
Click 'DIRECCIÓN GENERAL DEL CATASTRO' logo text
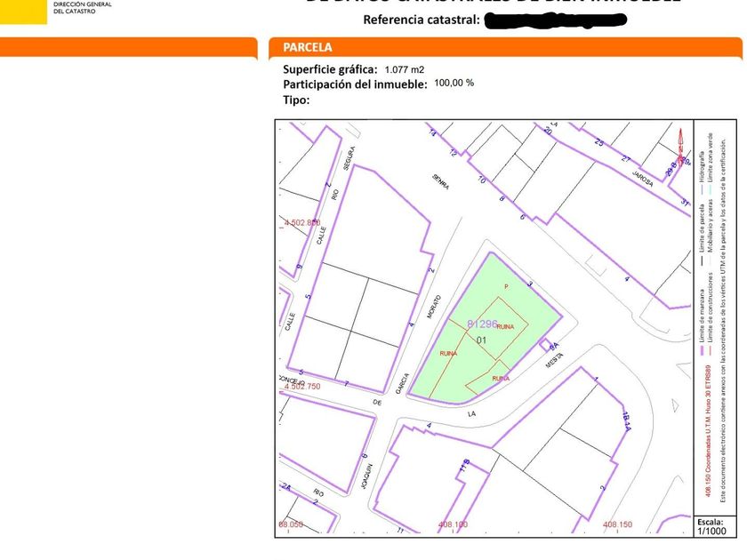(82, 7)
